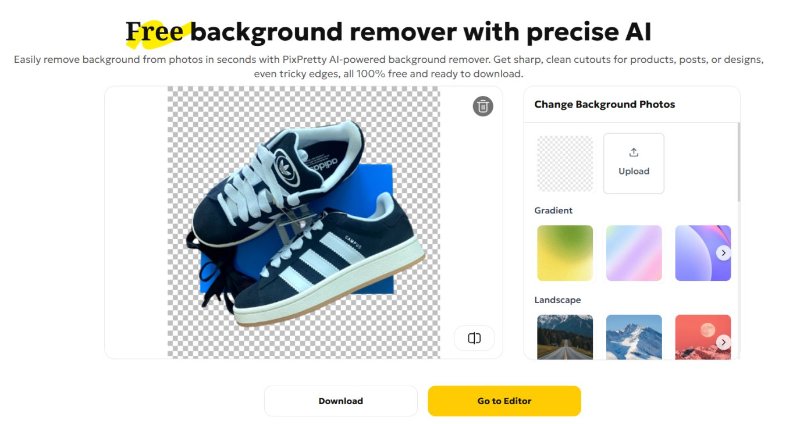
Task: Delete the uploaded sneaker image with trash icon
Action: (483, 106)
